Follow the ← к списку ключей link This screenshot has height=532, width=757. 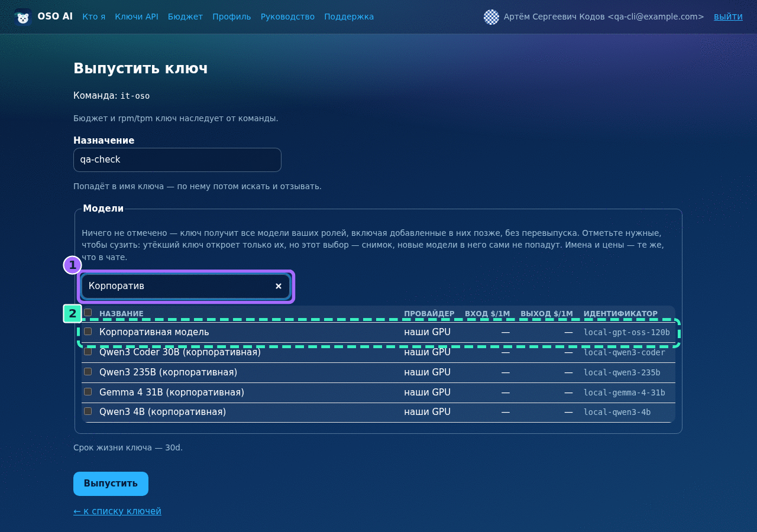coord(117,511)
